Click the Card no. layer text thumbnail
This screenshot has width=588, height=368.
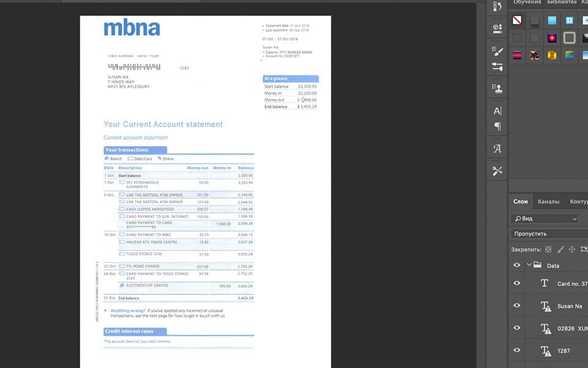(x=545, y=283)
